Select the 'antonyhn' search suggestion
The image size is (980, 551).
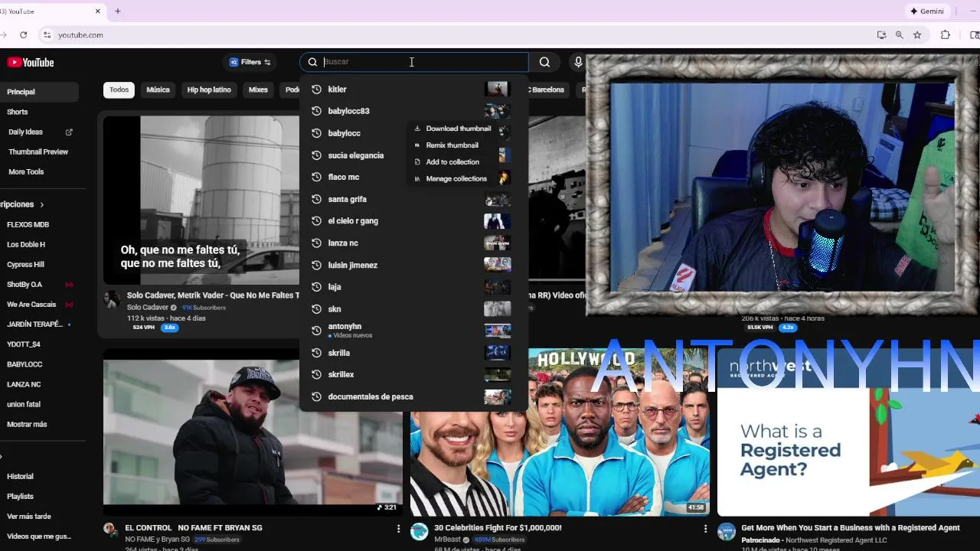[413, 331]
